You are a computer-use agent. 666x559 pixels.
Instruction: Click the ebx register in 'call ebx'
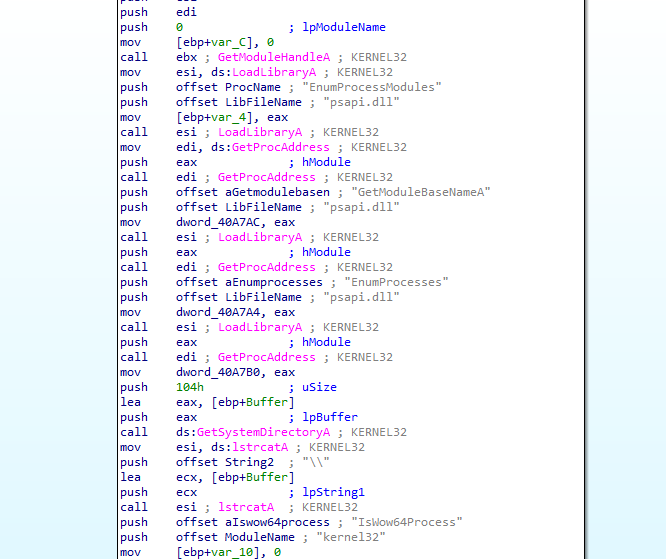(x=186, y=57)
